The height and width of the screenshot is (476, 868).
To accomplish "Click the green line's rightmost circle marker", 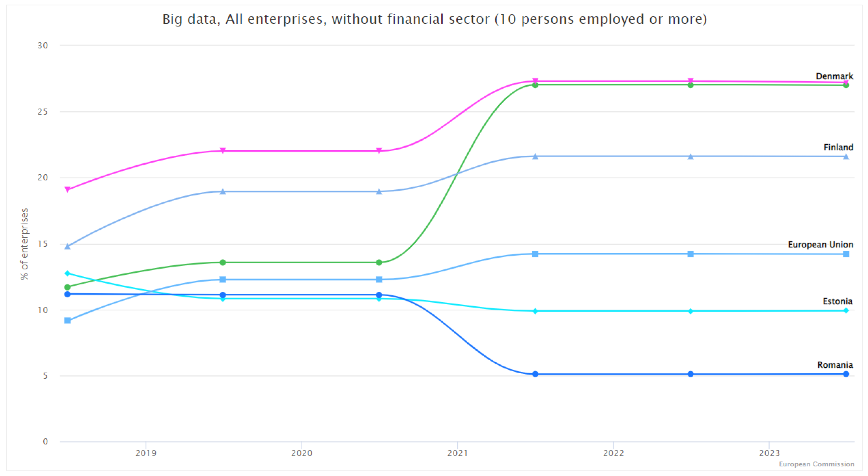I will (x=846, y=85).
